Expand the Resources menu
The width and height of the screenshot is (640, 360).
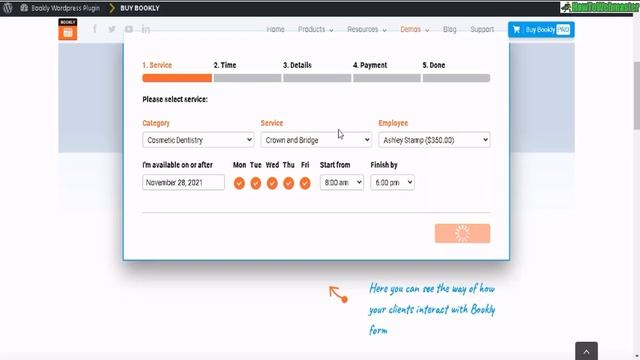[x=367, y=29]
